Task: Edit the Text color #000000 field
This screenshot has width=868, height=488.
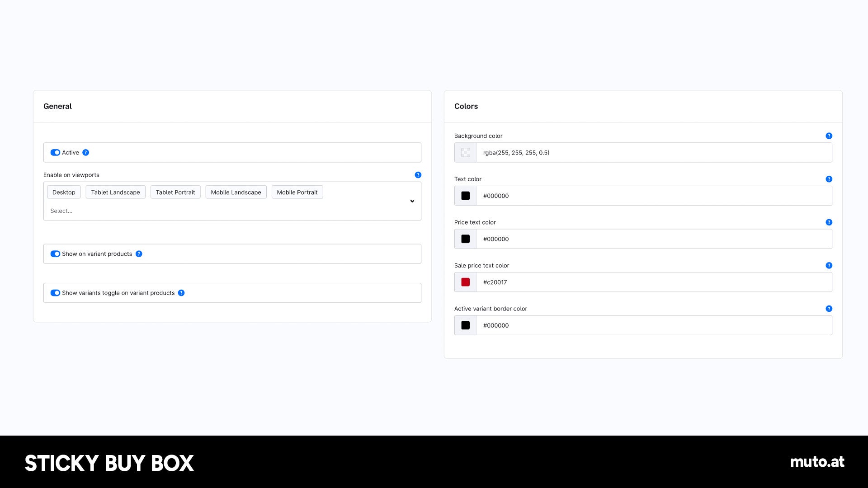Action: coord(654,196)
